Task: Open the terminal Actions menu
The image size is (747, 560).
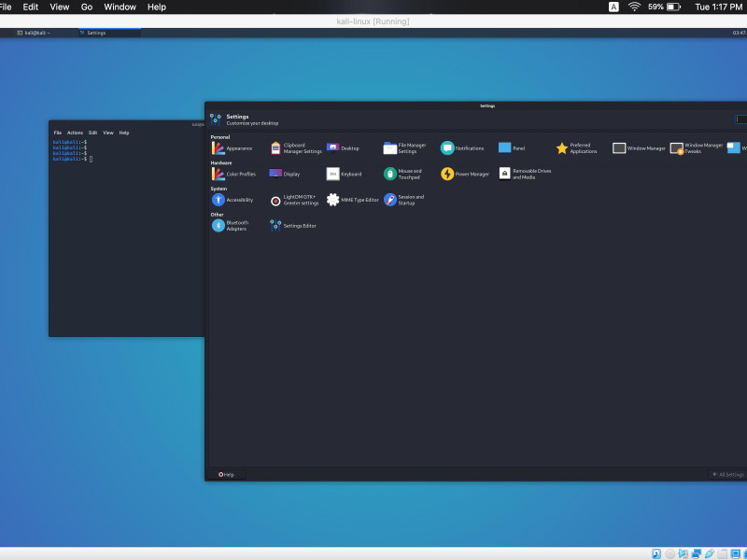Action: (75, 133)
